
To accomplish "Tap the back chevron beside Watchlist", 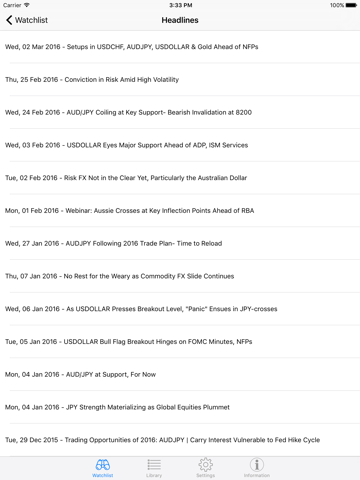I will 9,20.
